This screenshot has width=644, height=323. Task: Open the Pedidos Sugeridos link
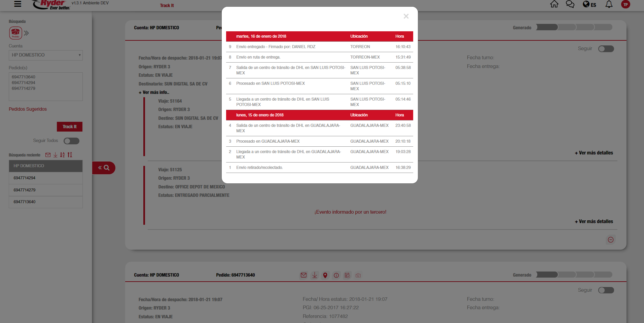tap(28, 109)
